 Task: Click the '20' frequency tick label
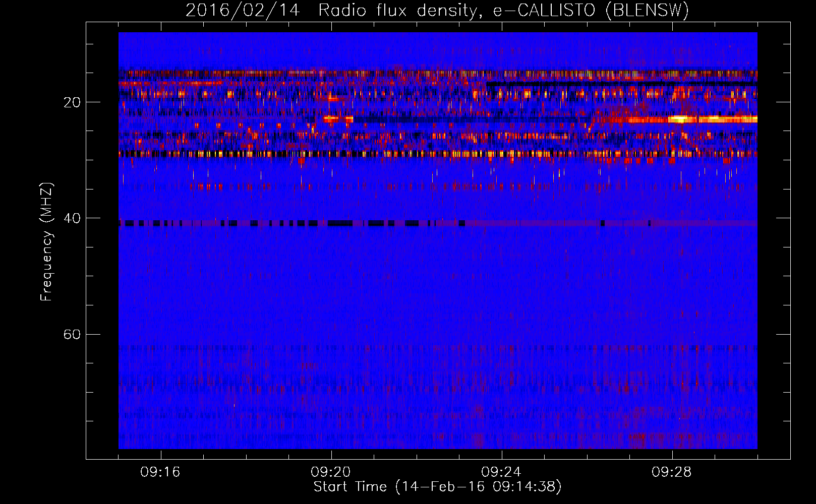pyautogui.click(x=72, y=102)
